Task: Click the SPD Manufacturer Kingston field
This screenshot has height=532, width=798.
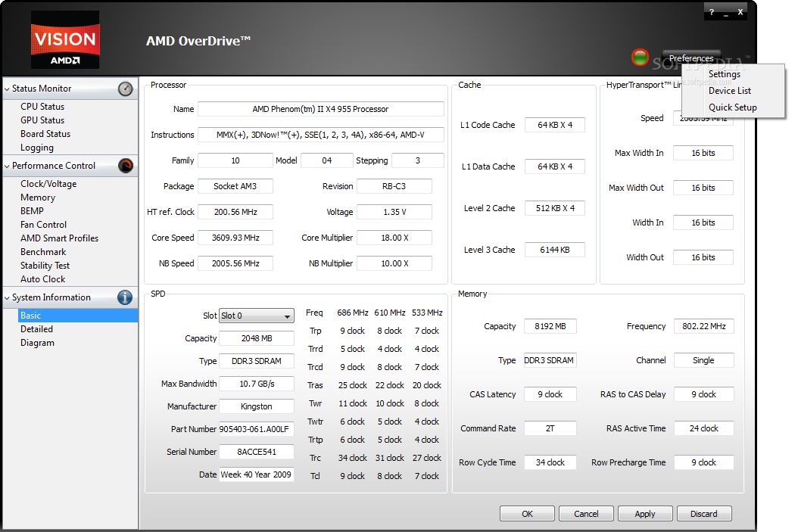Action: [x=257, y=406]
